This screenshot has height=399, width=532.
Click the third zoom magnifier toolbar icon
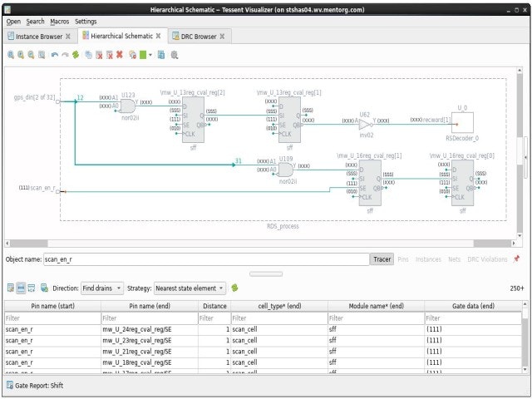[32, 55]
